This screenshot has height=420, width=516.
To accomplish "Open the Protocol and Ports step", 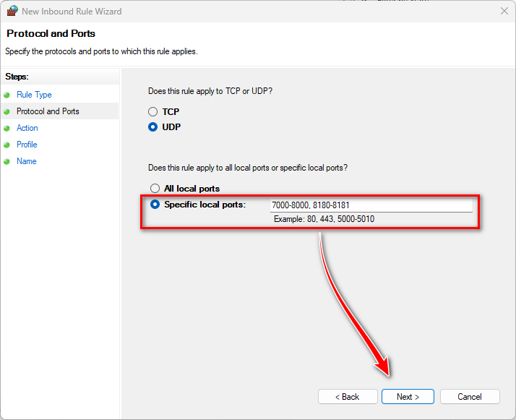I will (48, 111).
